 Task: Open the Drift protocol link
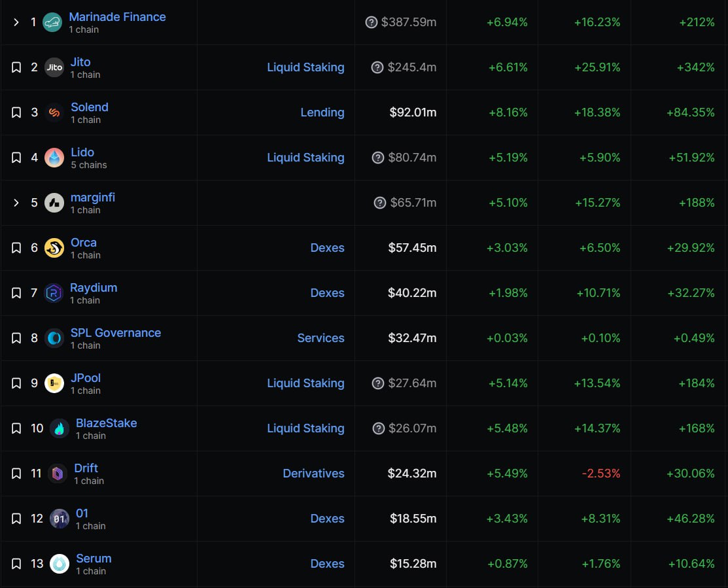tap(86, 468)
